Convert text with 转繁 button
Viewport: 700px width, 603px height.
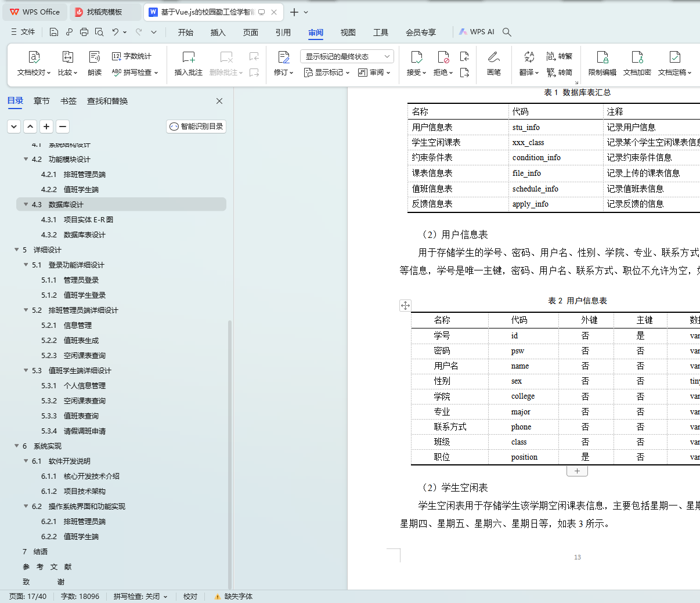pyautogui.click(x=560, y=56)
